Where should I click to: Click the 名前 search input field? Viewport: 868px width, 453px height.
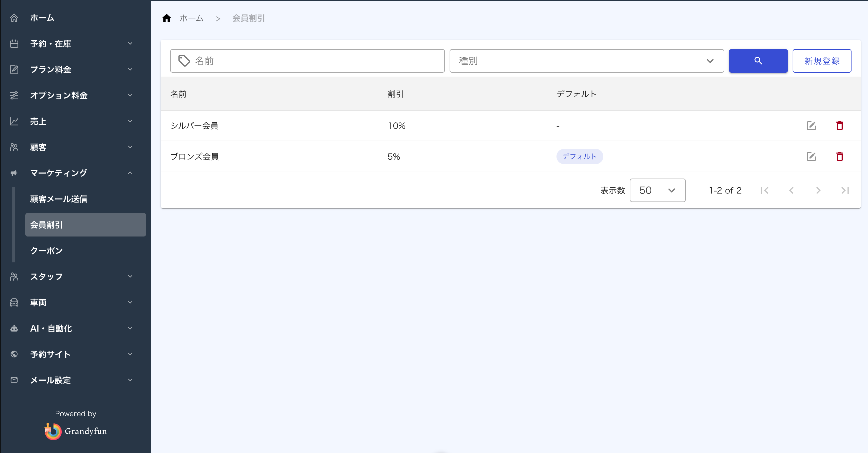[x=307, y=61]
